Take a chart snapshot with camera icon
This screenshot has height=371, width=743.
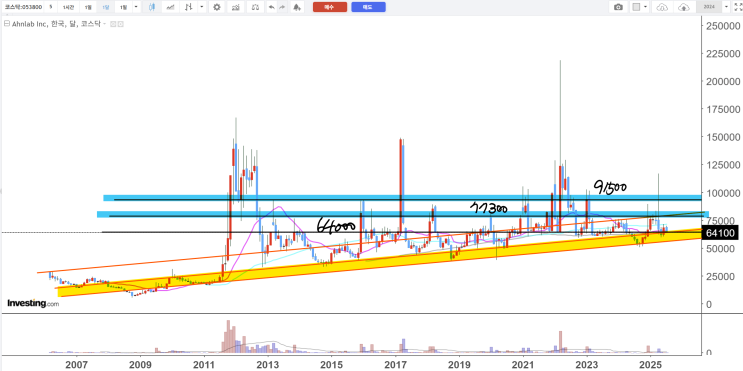618,7
